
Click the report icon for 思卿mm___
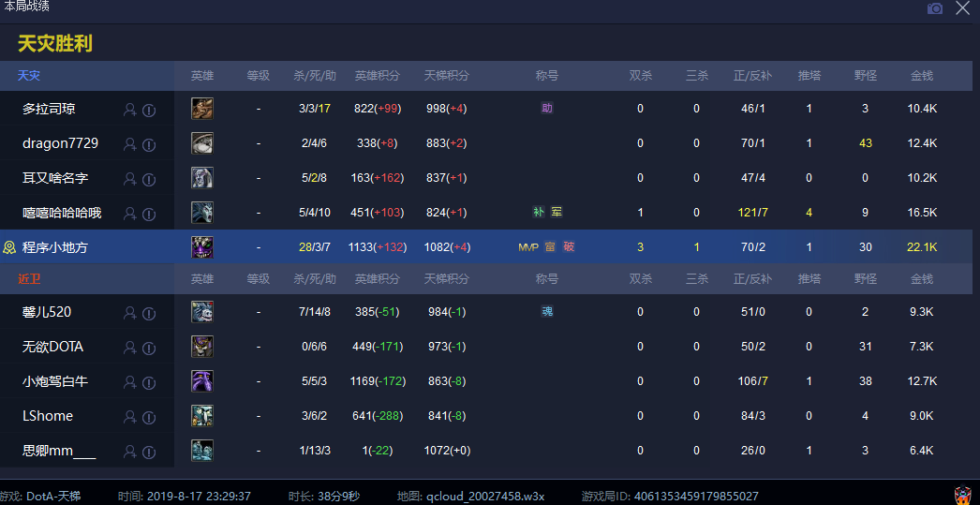(x=149, y=452)
